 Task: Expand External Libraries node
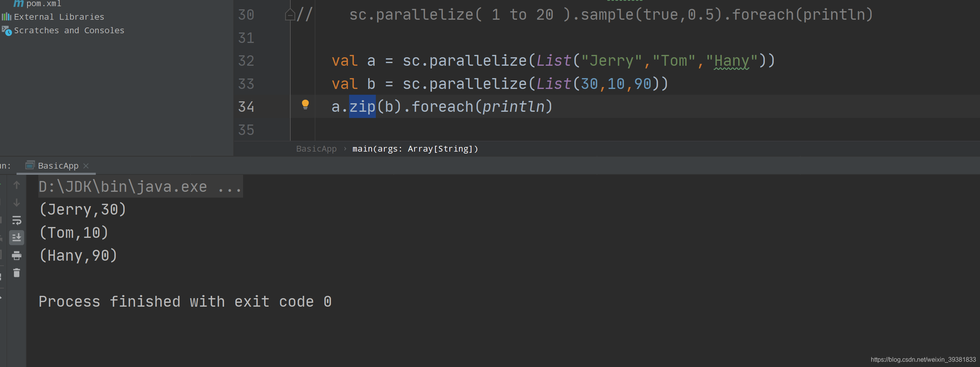tap(53, 17)
